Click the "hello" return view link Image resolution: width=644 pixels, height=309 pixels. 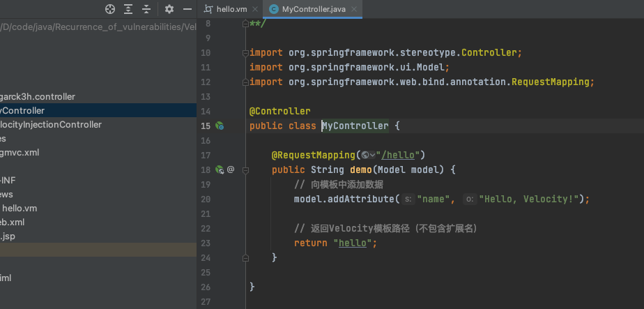[353, 243]
